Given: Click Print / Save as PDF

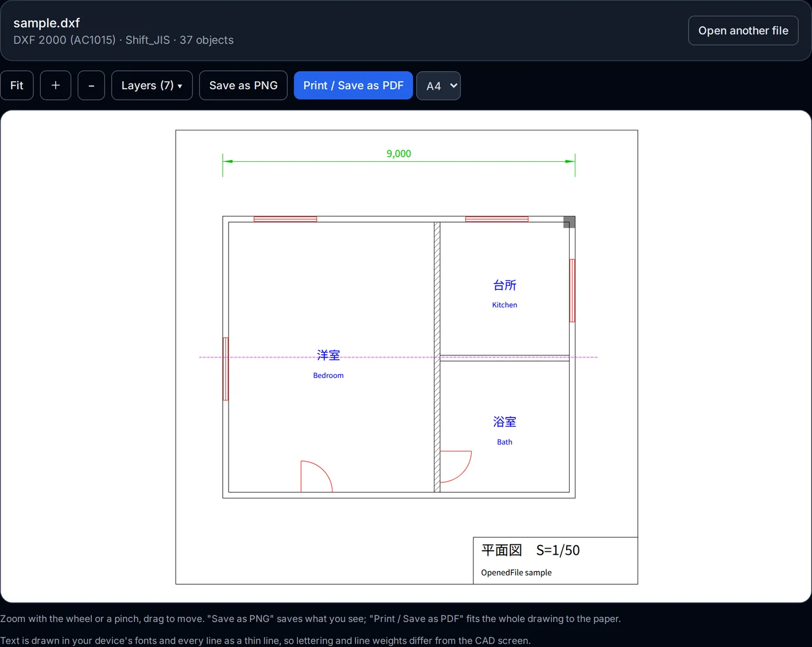Looking at the screenshot, I should [x=353, y=85].
